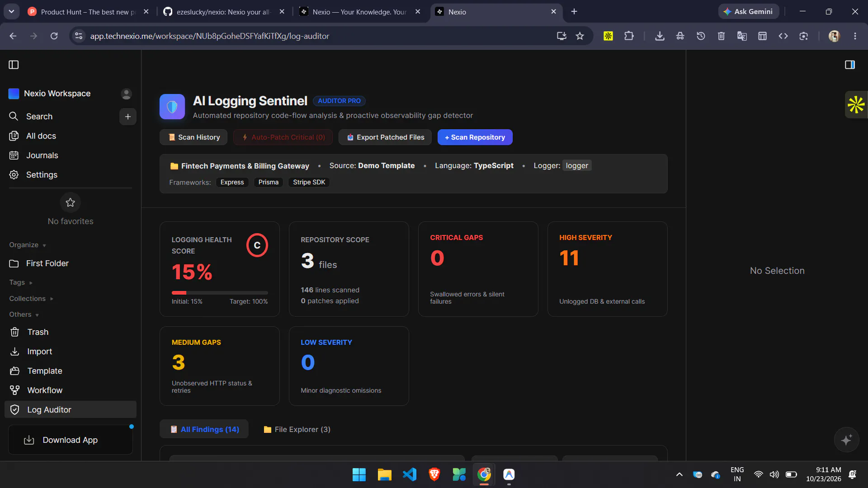Click the logger tag
Screen dimensions: 868x488
click(x=577, y=166)
